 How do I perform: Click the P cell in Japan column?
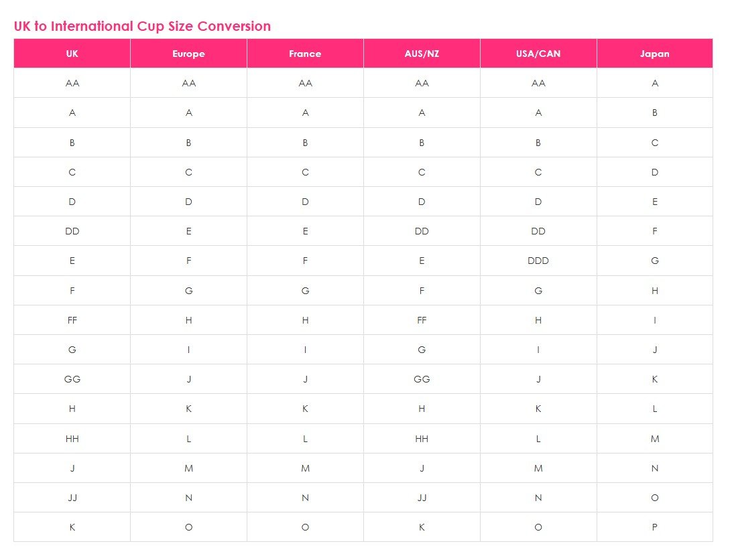coord(654,527)
